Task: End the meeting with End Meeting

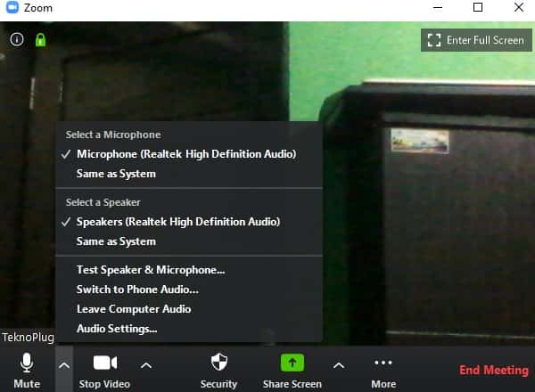Action: pyautogui.click(x=494, y=371)
